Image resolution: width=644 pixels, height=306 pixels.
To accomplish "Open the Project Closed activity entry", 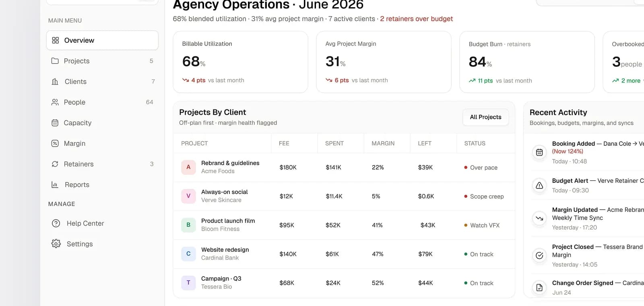I will coord(588,255).
